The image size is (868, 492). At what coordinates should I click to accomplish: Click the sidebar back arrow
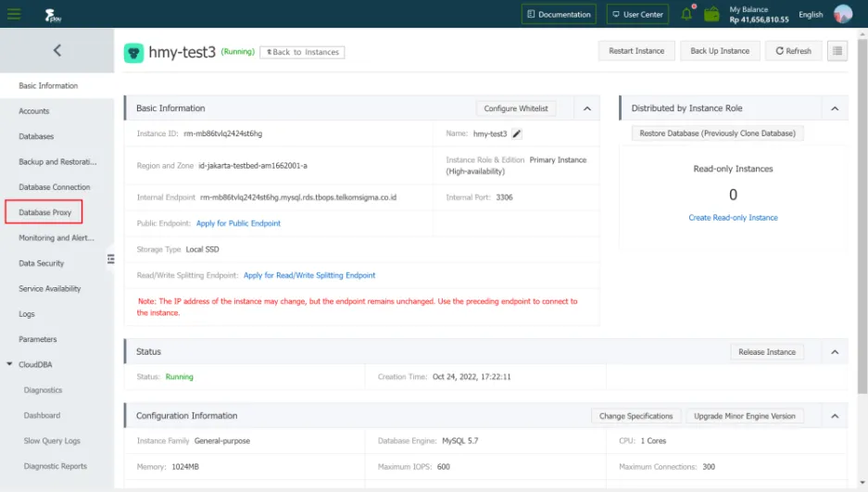click(57, 51)
